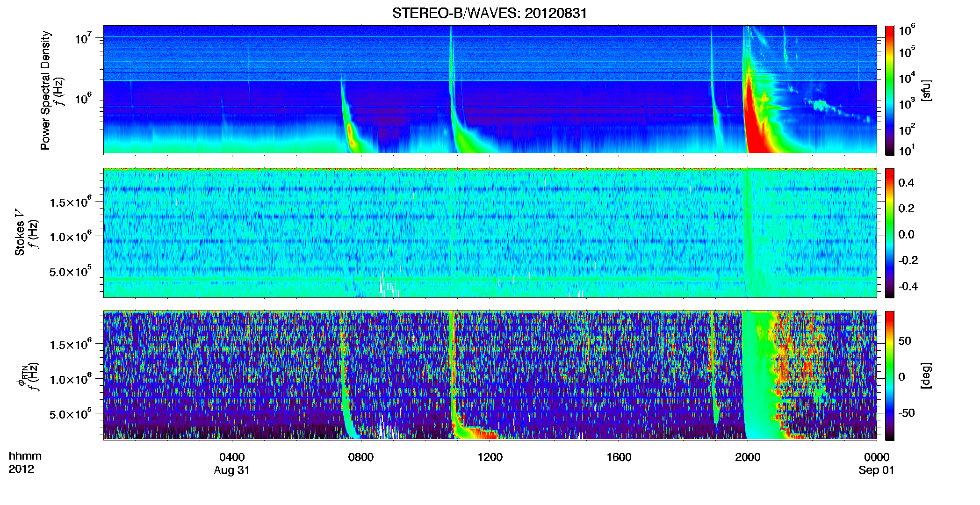Click the 1200 time tick label
This screenshot has height=505, width=980.
(490, 457)
